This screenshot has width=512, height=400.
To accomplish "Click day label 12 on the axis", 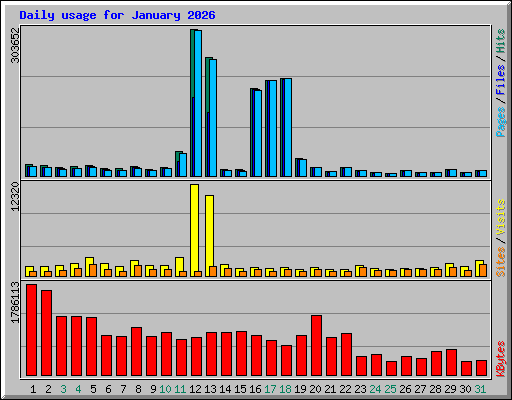I will 195,389.
